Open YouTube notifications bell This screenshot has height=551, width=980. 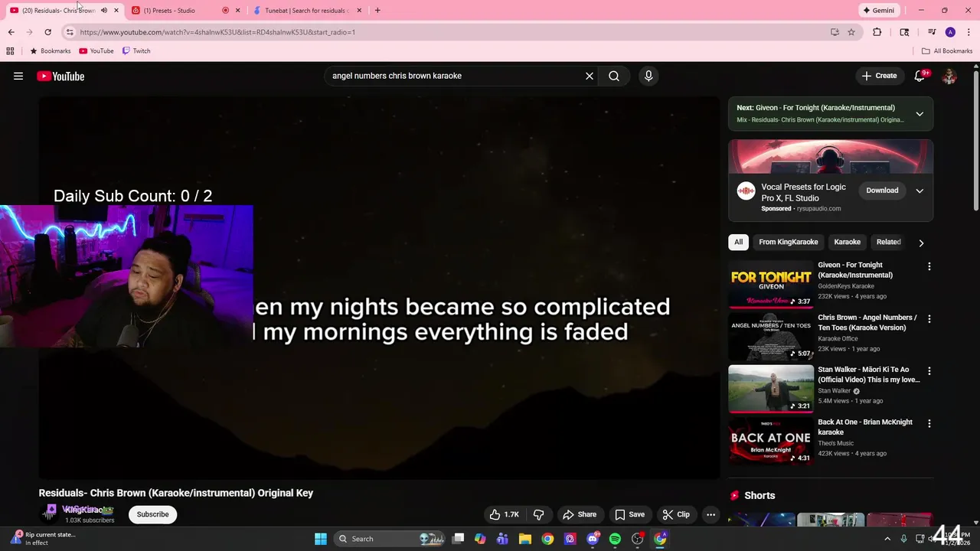click(x=920, y=76)
